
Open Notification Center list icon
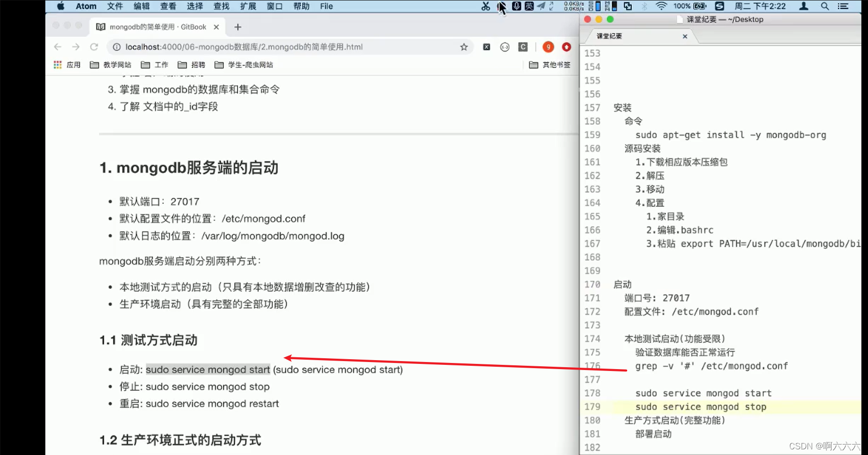(843, 6)
